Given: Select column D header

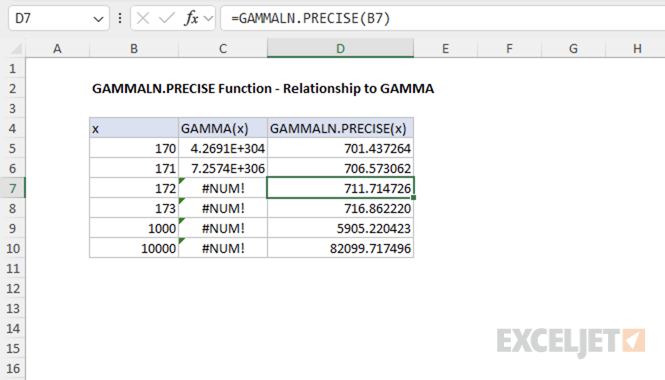Looking at the screenshot, I should [341, 48].
